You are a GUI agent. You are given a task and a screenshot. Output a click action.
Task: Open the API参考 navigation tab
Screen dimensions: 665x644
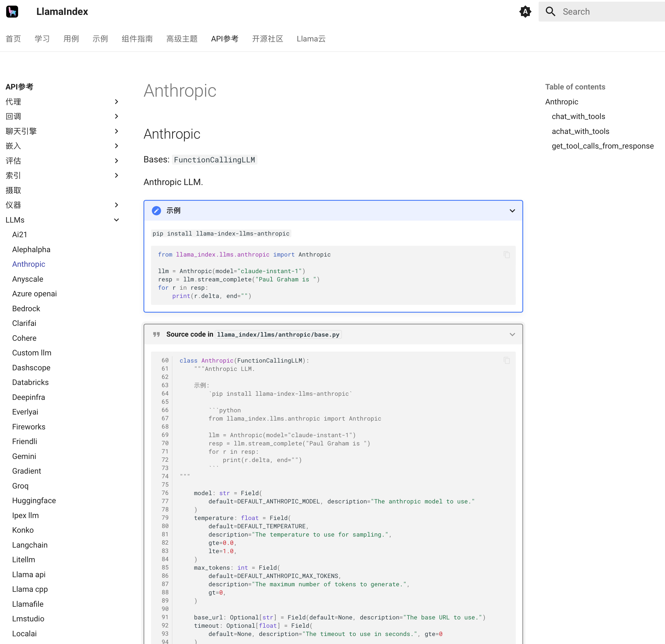point(224,39)
